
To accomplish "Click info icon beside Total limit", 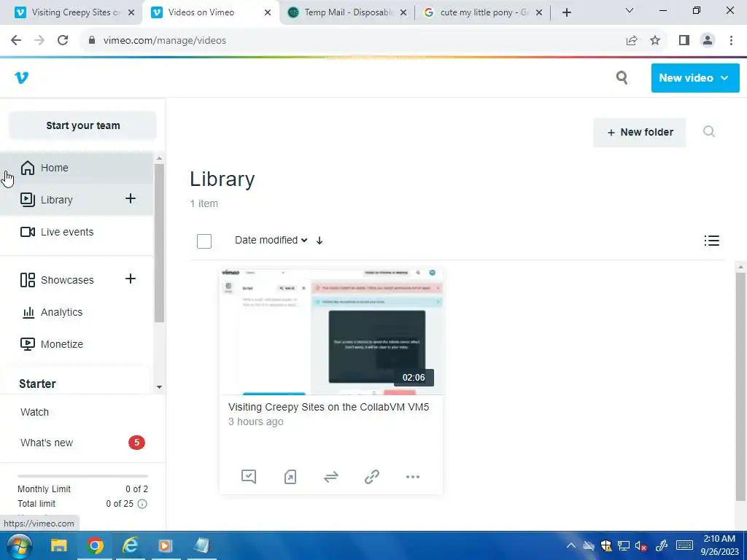I will coord(142,504).
